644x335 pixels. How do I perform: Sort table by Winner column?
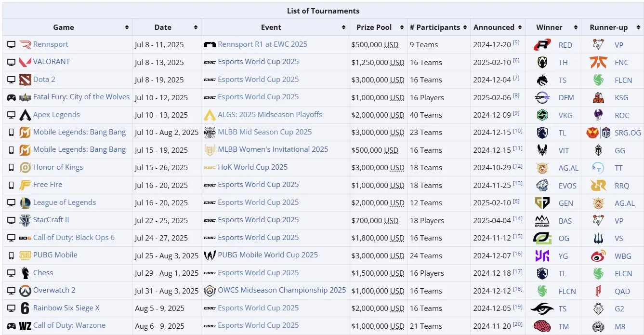(576, 27)
